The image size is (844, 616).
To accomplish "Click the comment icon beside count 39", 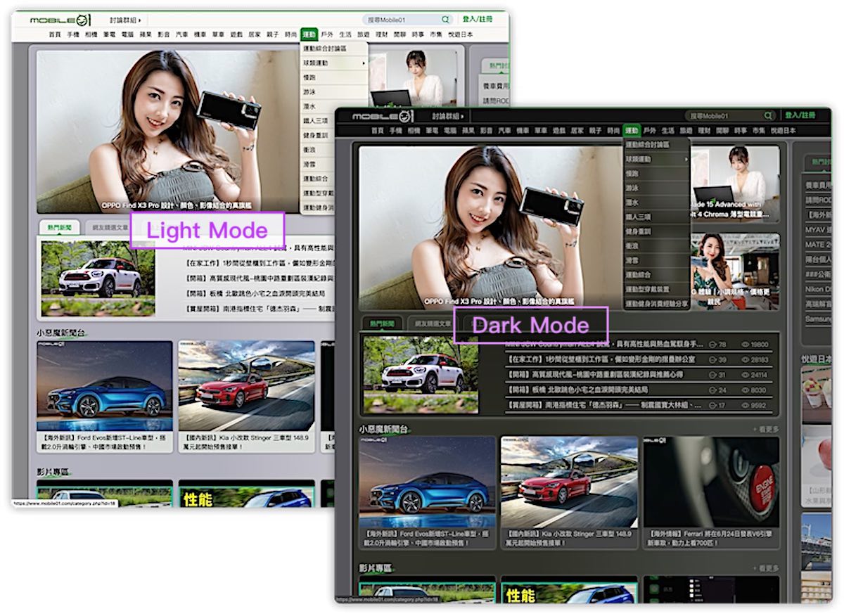I will point(713,360).
